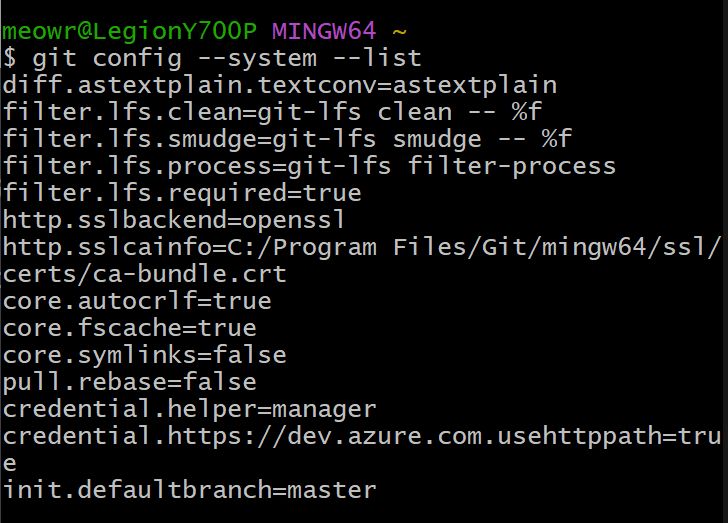
Task: Click the meowr@LegionY700P username text
Action: (129, 31)
